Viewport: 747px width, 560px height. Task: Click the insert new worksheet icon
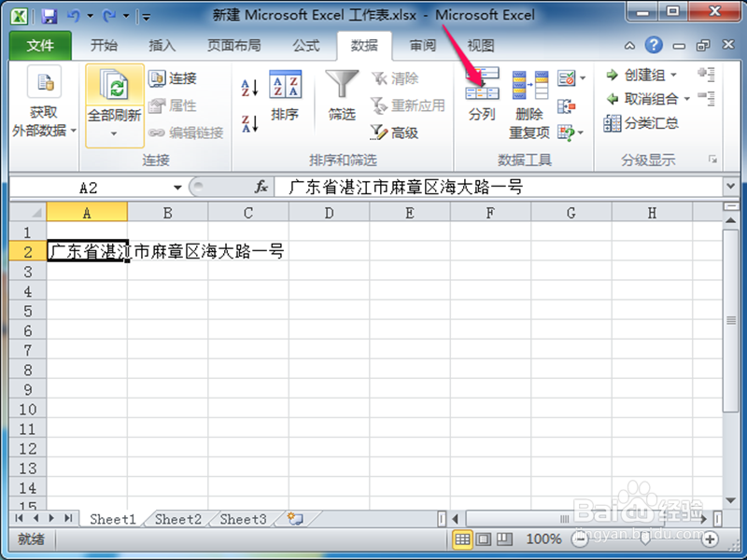pyautogui.click(x=295, y=519)
